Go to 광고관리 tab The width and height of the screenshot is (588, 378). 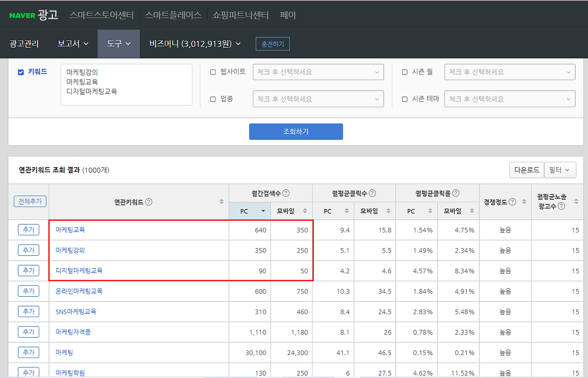pos(24,44)
